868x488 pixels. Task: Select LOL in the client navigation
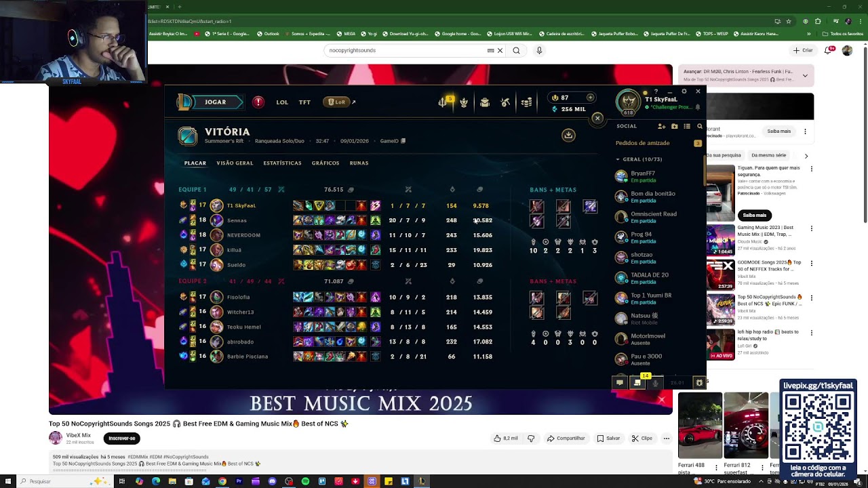[x=282, y=102]
